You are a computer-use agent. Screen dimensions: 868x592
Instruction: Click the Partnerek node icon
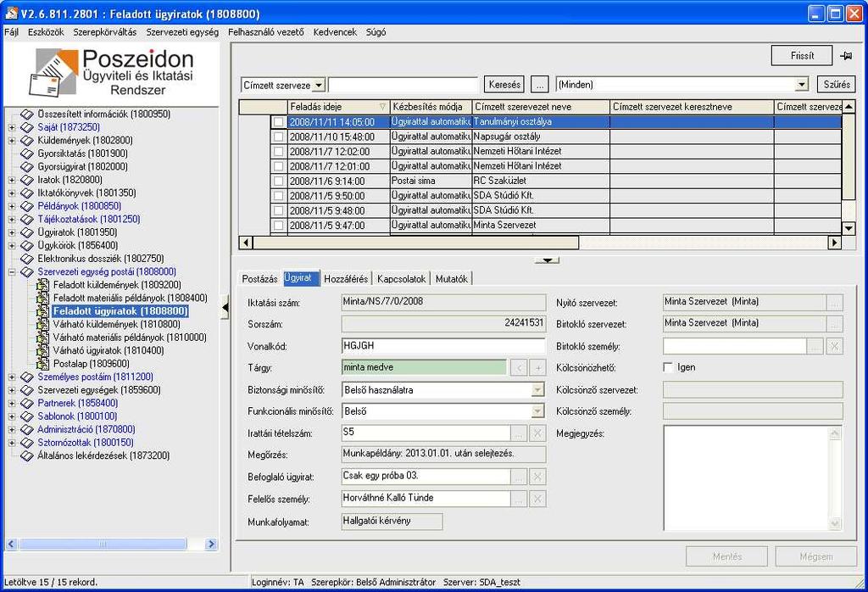pyautogui.click(x=26, y=403)
